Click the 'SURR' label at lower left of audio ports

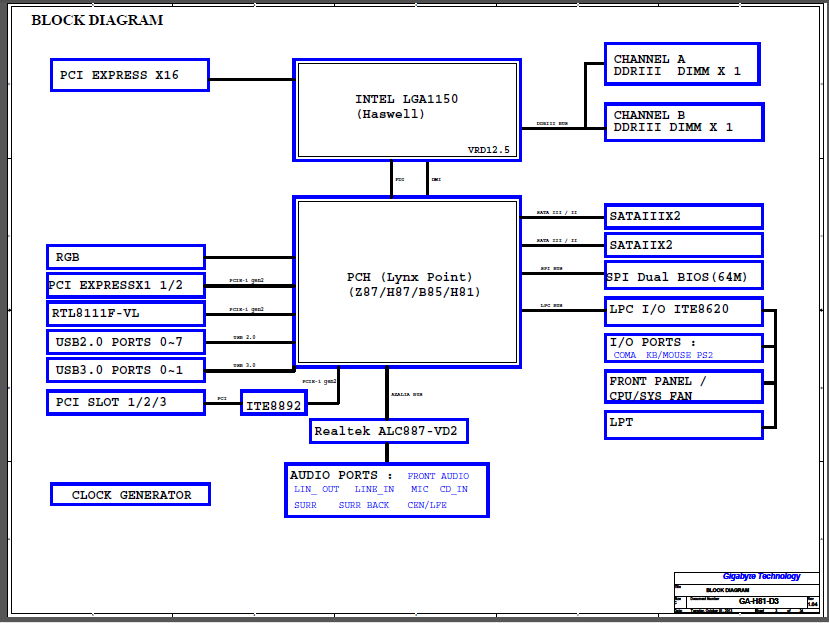[x=306, y=505]
